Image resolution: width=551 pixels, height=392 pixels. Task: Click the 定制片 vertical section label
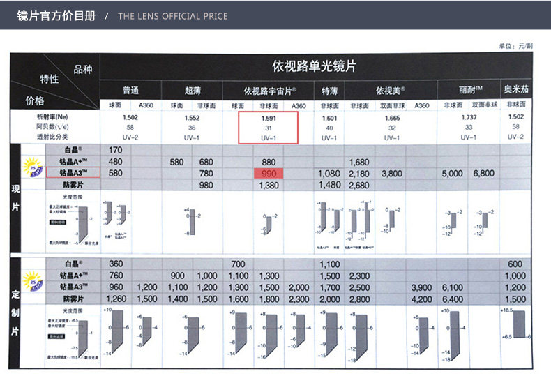coord(15,312)
